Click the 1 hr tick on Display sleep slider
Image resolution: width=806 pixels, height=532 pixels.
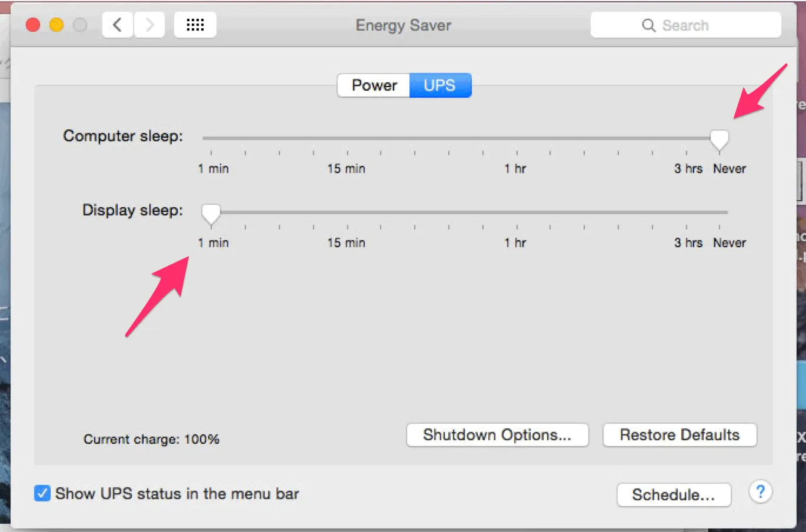[x=515, y=226]
